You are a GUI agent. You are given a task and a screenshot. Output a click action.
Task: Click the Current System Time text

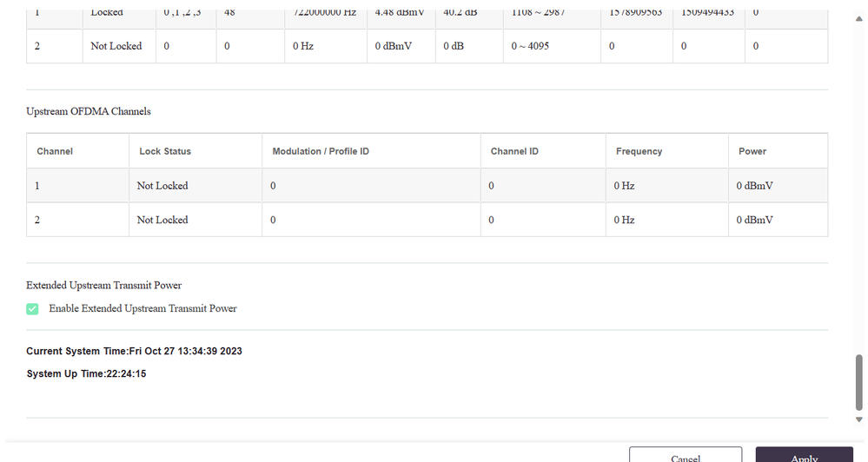click(134, 352)
